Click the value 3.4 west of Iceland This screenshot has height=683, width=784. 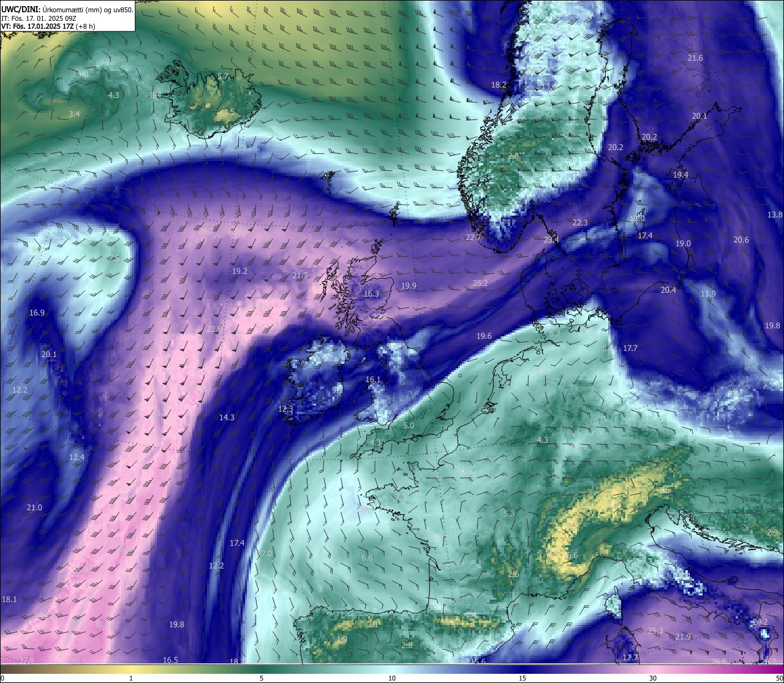pos(74,115)
